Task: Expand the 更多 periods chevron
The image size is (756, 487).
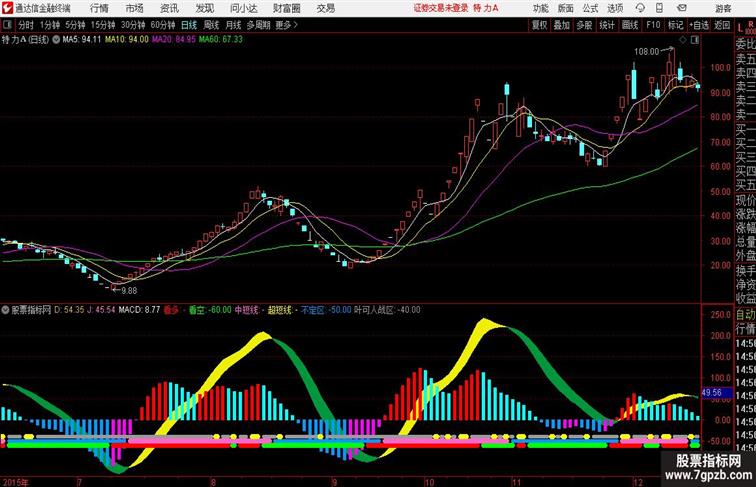Action: tap(287, 25)
